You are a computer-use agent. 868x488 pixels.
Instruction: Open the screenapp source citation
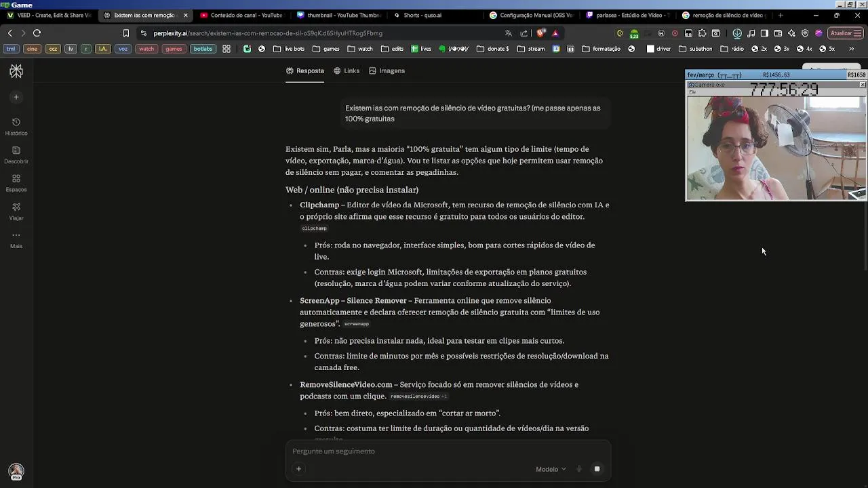(x=356, y=324)
